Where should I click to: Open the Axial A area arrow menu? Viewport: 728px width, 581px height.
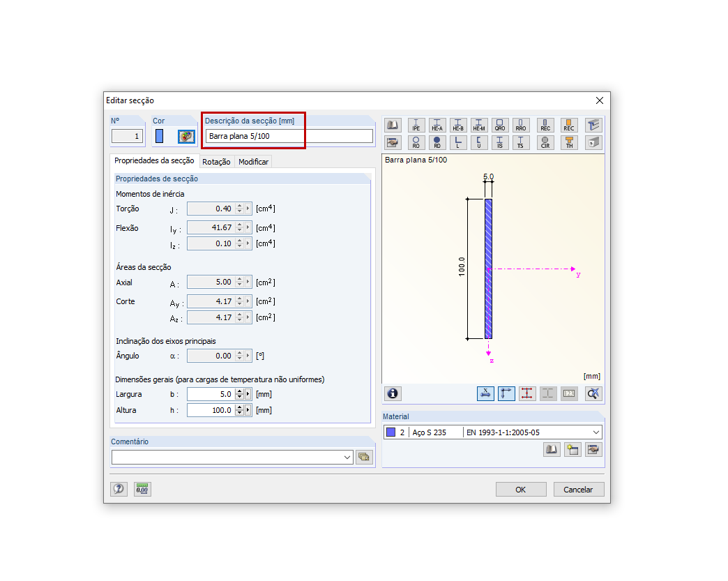248,282
